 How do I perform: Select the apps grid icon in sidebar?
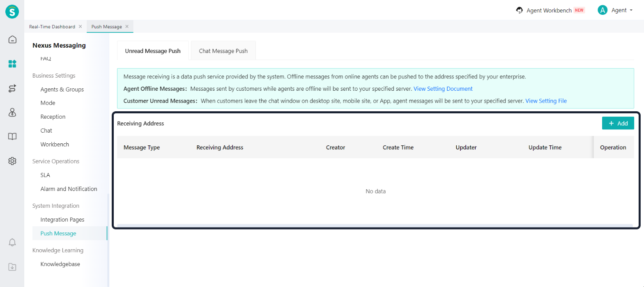[12, 64]
